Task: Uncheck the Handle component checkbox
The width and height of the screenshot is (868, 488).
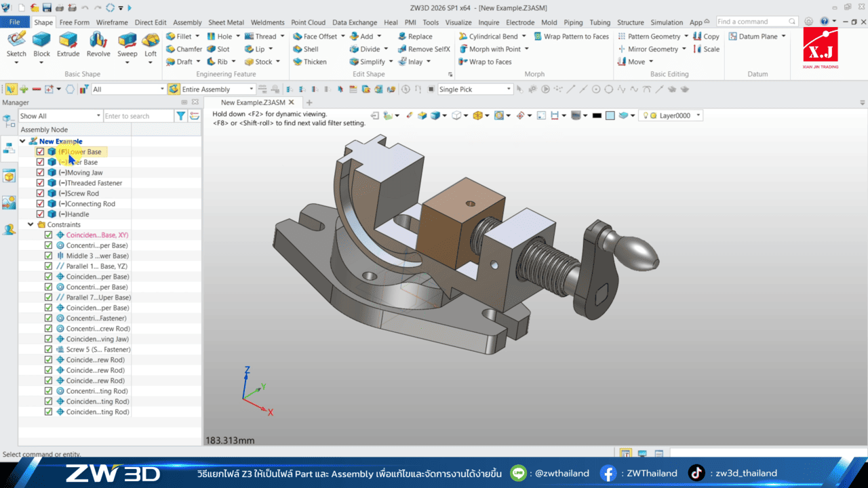Action: [x=39, y=213]
